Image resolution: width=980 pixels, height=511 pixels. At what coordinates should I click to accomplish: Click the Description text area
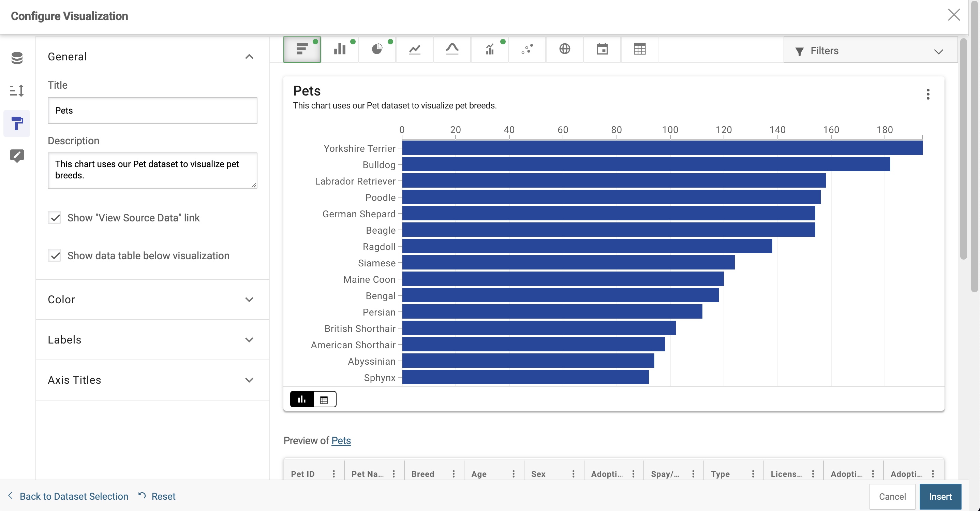tap(152, 170)
